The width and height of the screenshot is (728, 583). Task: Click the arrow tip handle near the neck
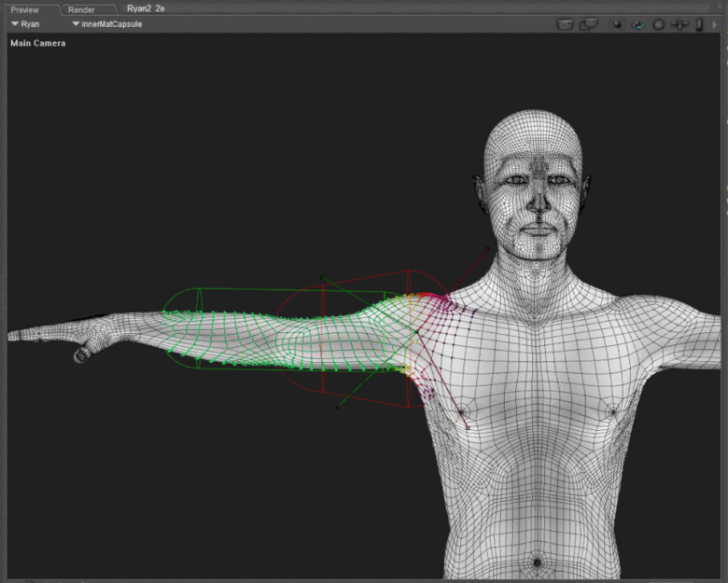click(487, 248)
